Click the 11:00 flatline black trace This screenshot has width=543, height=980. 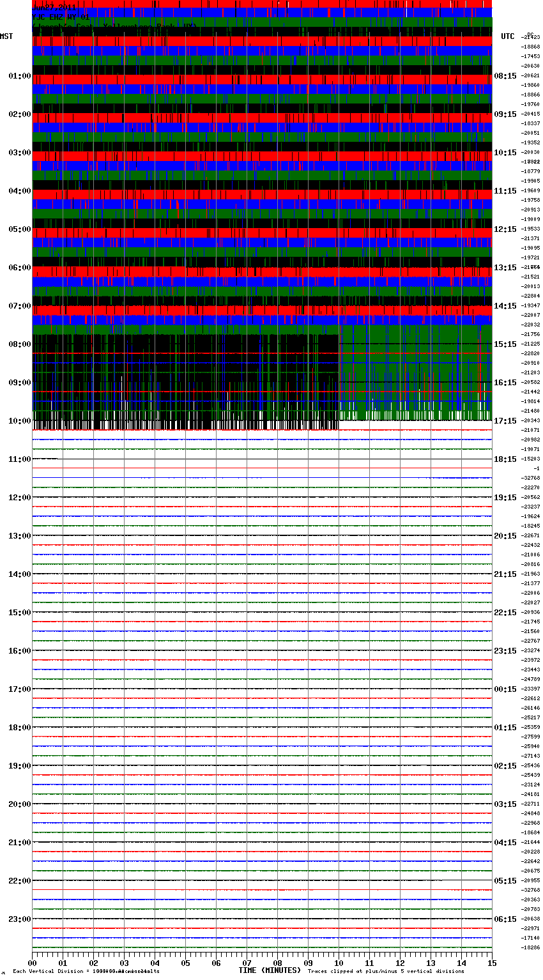pos(262,459)
